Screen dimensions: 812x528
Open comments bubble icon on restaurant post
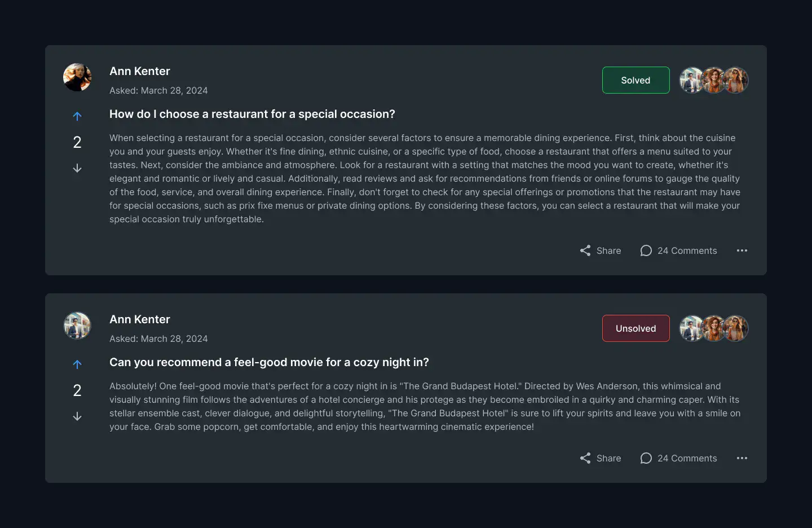tap(646, 250)
